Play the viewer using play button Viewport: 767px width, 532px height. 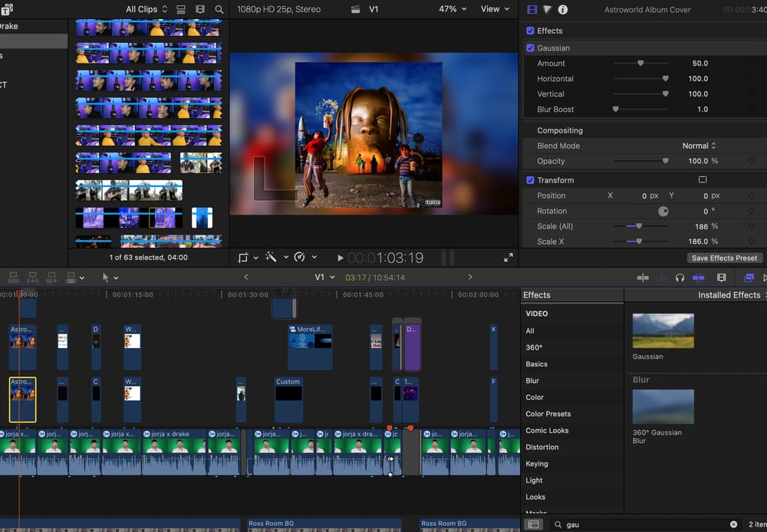click(x=340, y=258)
